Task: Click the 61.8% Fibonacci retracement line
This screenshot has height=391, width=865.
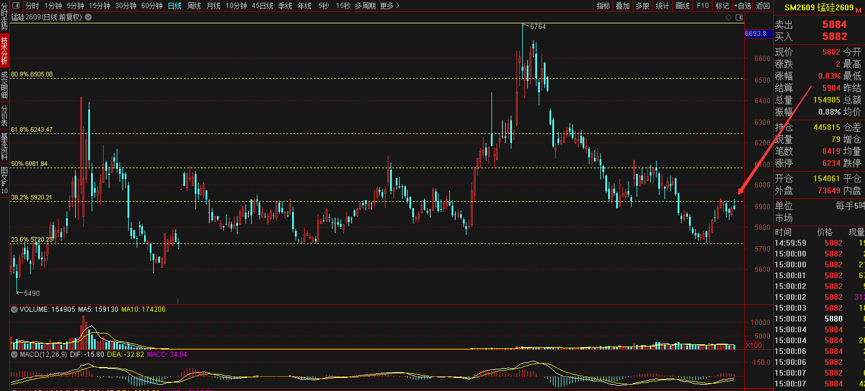Action: click(376, 133)
